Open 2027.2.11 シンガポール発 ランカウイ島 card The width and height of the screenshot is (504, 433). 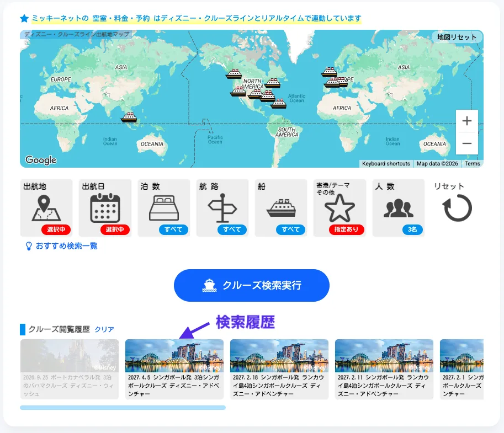(384, 369)
